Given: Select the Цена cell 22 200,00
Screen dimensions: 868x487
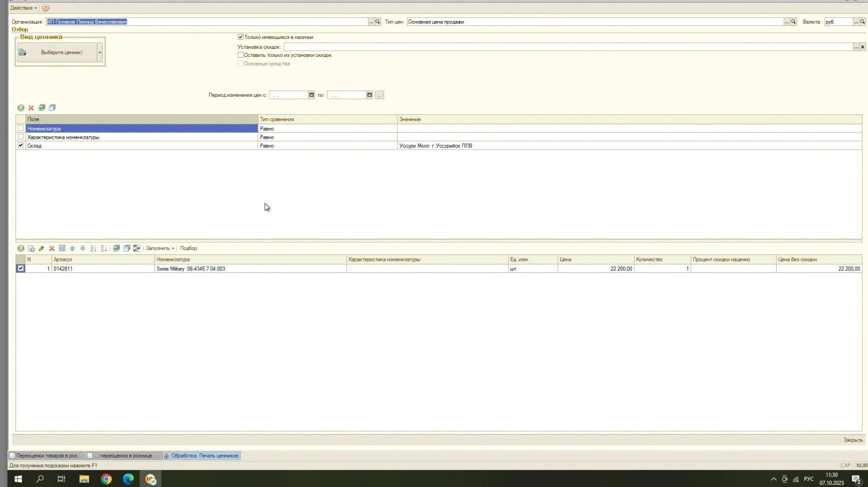Looking at the screenshot, I should [596, 269].
